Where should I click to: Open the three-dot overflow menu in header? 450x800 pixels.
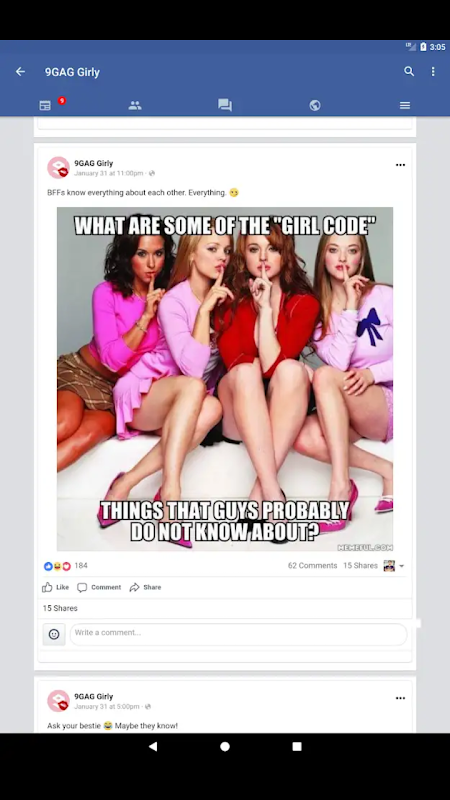(x=433, y=71)
